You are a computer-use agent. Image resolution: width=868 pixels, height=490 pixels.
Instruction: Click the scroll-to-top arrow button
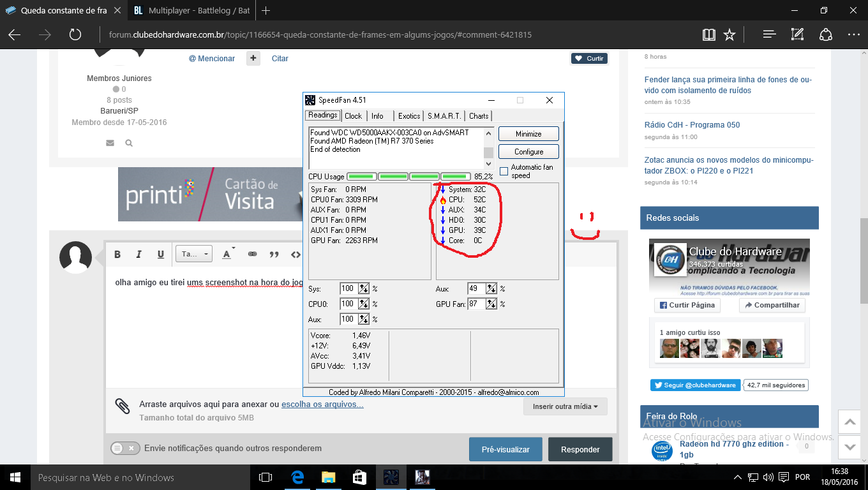click(x=849, y=422)
